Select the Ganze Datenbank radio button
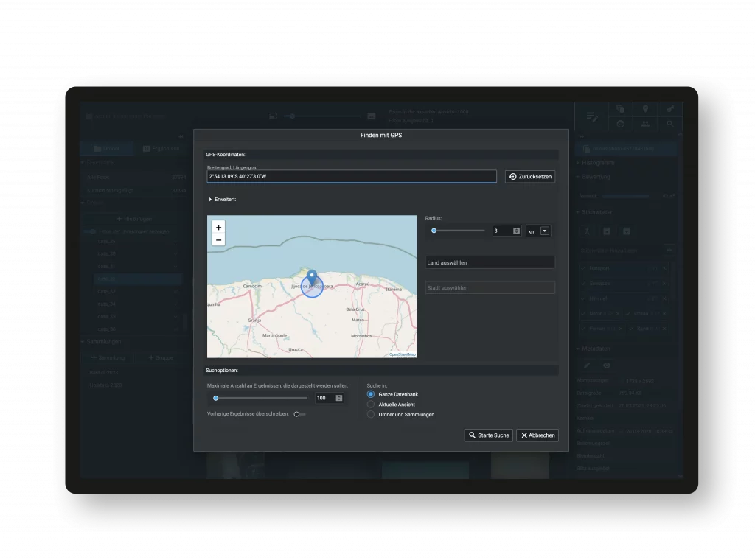755x560 pixels. click(371, 394)
